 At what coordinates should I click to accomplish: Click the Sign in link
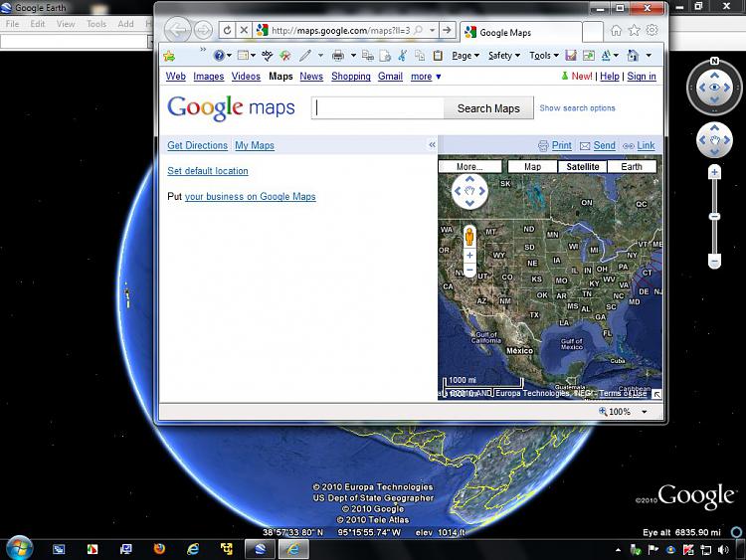click(x=642, y=77)
